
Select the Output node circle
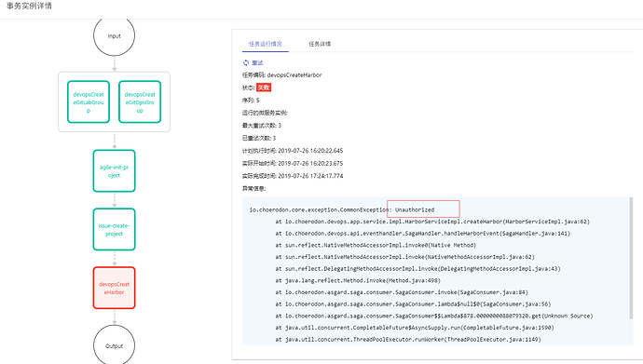pos(114,344)
